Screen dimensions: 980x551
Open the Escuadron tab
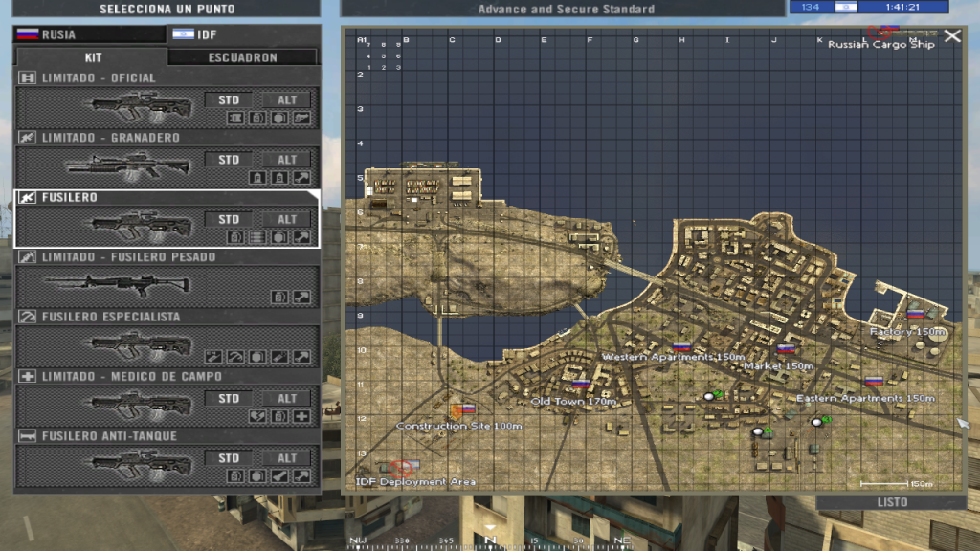coord(243,57)
